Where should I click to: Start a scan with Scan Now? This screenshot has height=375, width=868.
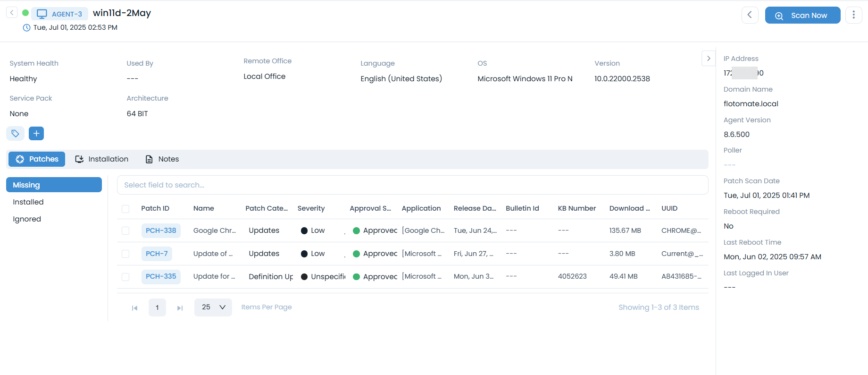[802, 15]
